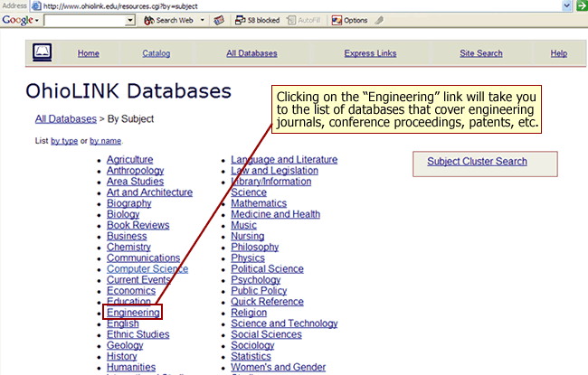Open All Databases in navigation bar
The height and width of the screenshot is (375, 588).
pyautogui.click(x=251, y=53)
